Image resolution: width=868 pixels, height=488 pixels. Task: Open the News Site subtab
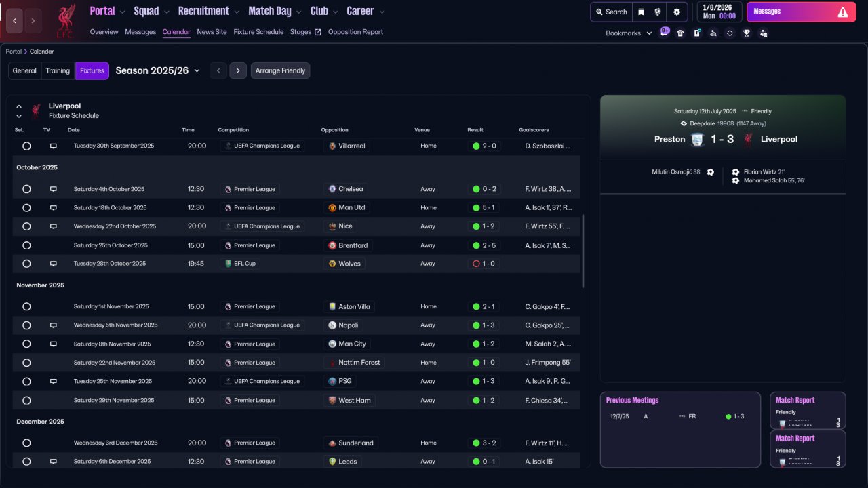tap(212, 32)
